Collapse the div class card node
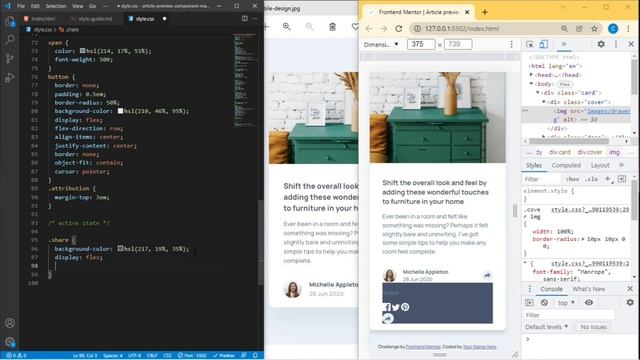The width and height of the screenshot is (640, 360). [538, 93]
